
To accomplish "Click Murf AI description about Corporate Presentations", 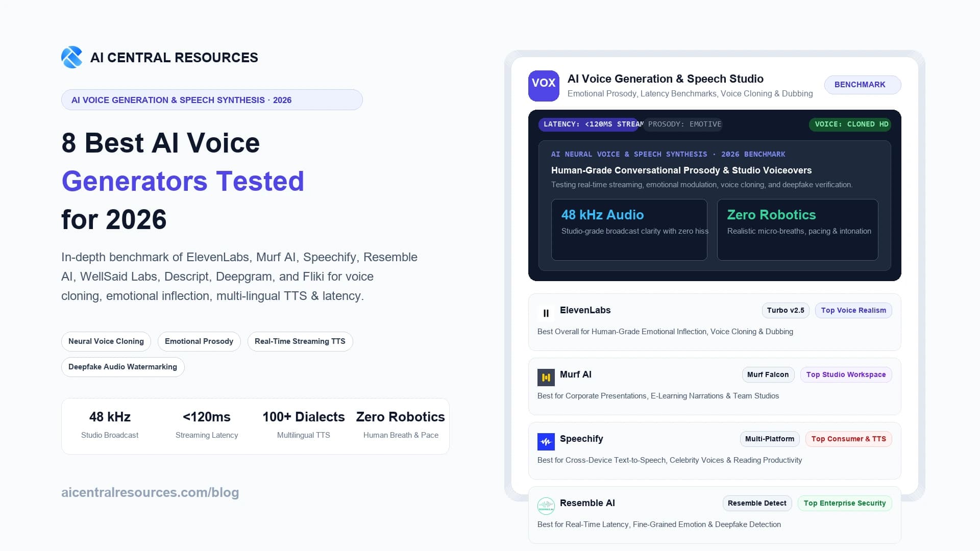I will (x=658, y=396).
